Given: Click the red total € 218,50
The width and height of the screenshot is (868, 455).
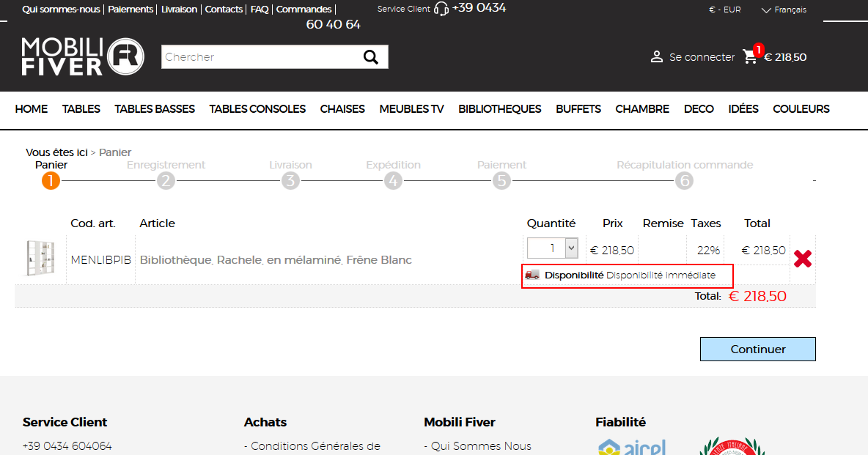Looking at the screenshot, I should pos(757,296).
